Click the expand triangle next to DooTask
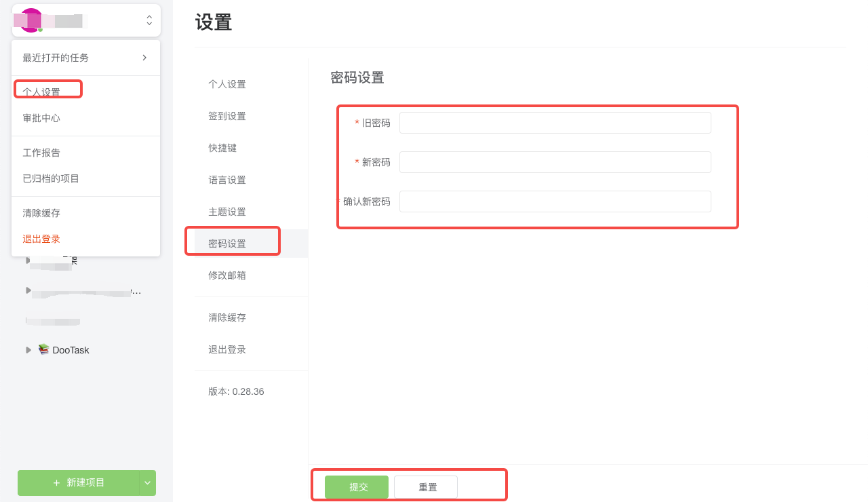This screenshot has width=868, height=502. pos(28,349)
